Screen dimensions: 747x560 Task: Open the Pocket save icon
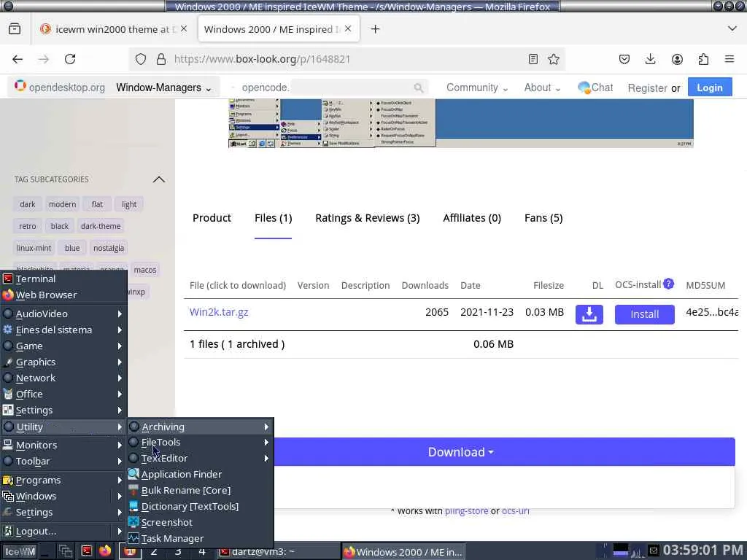tap(624, 59)
